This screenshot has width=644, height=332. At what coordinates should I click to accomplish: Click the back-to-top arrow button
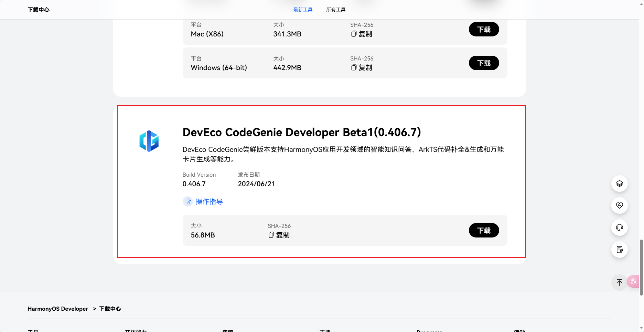pos(620,283)
